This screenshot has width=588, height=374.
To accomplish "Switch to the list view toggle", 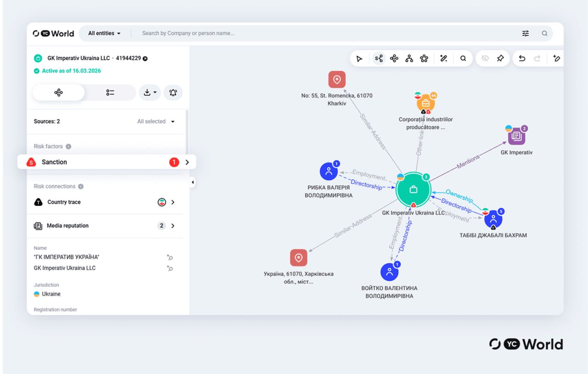I will pyautogui.click(x=110, y=92).
